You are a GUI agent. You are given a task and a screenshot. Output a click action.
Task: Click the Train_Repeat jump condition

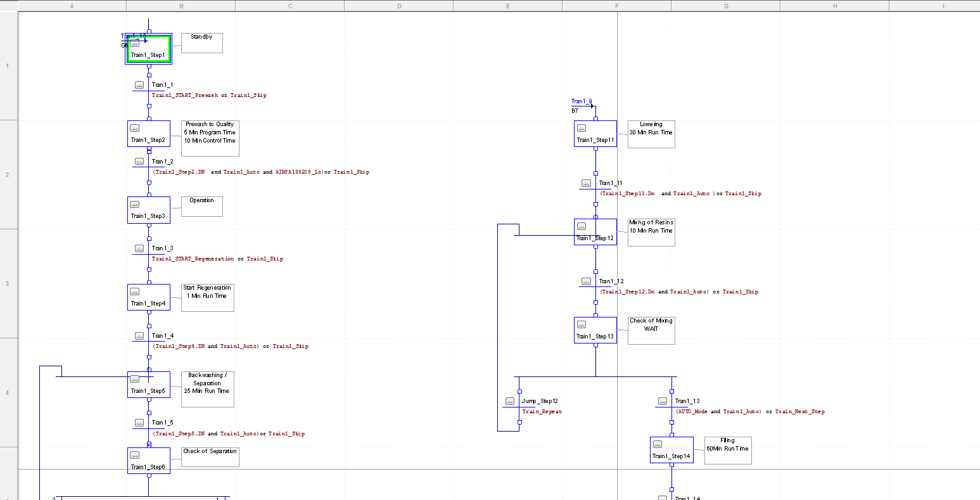[x=542, y=412]
